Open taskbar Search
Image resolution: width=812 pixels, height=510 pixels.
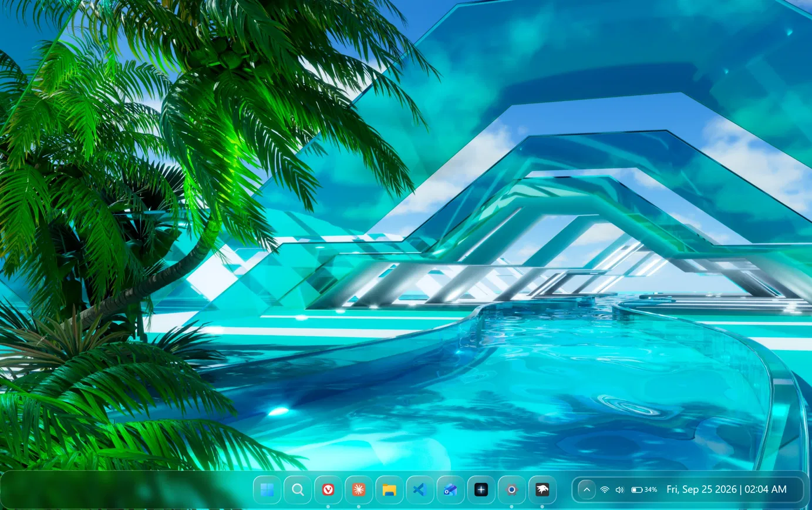click(x=298, y=489)
